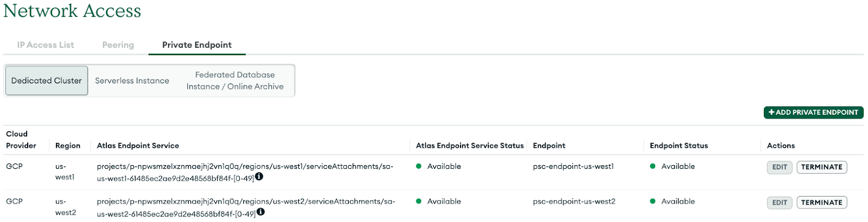Edit the us-west1 private endpoint
868x222 pixels.
(780, 167)
